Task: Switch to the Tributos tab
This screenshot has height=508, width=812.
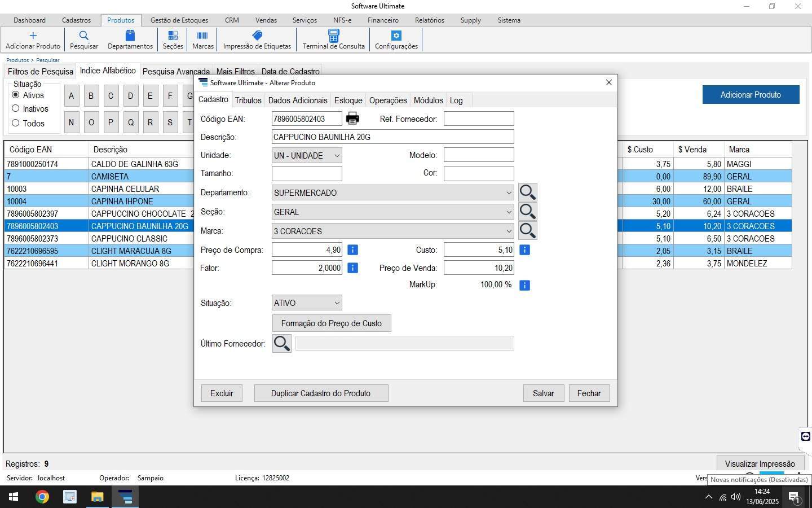Action: (x=248, y=100)
